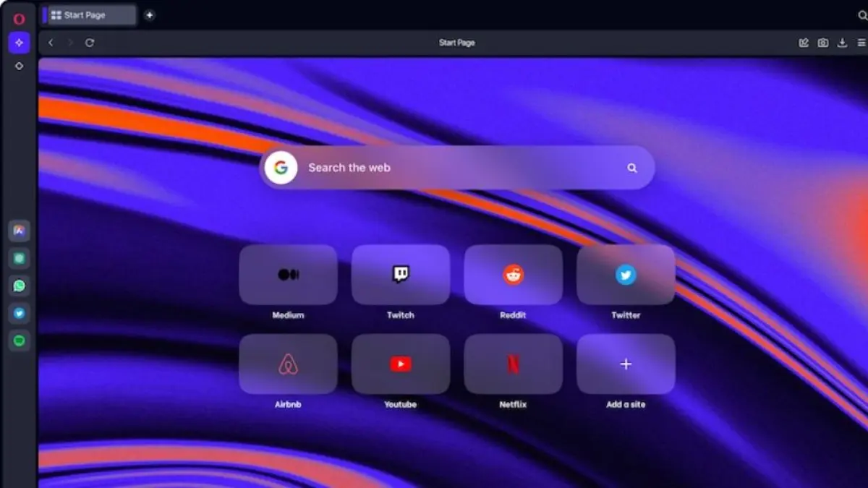
Task: Select the Start Page tab
Action: [x=90, y=15]
